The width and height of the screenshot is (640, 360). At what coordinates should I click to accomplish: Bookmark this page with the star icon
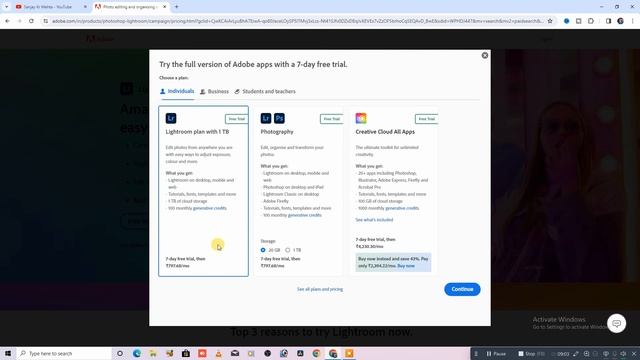(550, 21)
